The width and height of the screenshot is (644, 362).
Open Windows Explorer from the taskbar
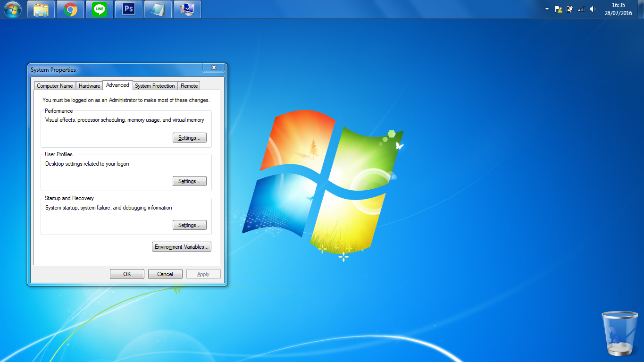pos(41,9)
